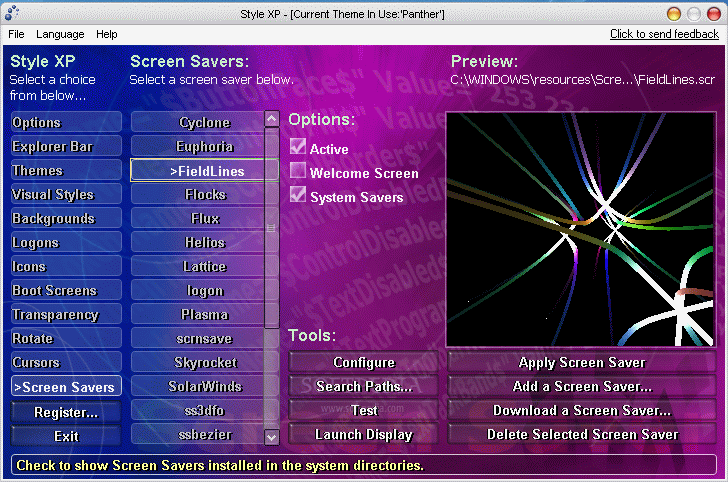Screen dimensions: 728x482
Task: Open Visual Styles section
Action: 66,194
